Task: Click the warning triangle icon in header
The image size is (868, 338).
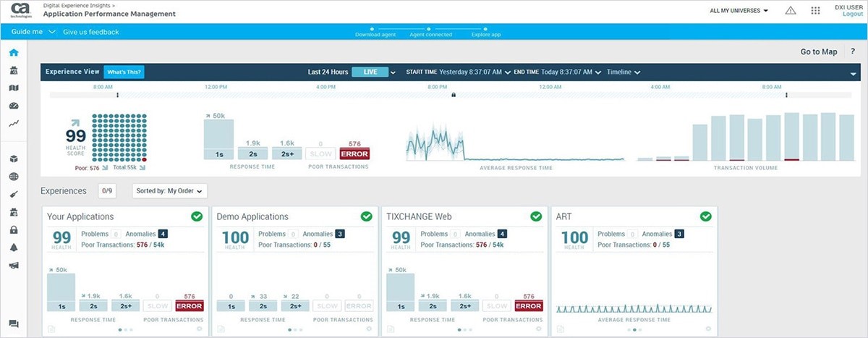Action: (x=791, y=11)
